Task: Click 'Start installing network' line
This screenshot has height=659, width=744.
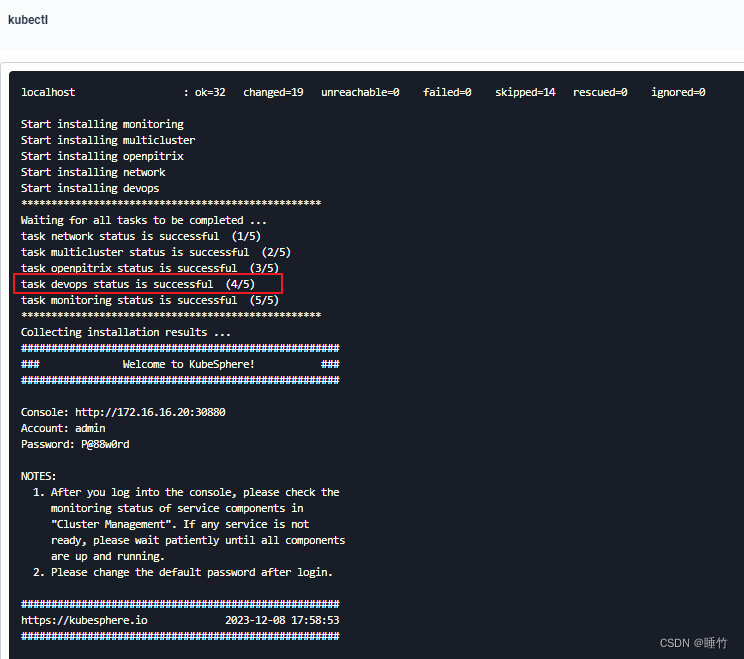Action: pyautogui.click(x=93, y=172)
